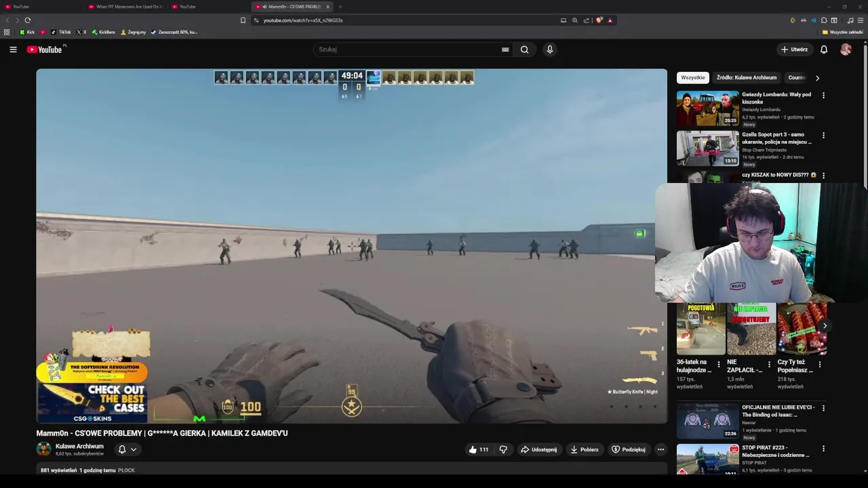This screenshot has width=868, height=488.
Task: Open the on-screen keyboard icon in search
Action: pyautogui.click(x=505, y=49)
